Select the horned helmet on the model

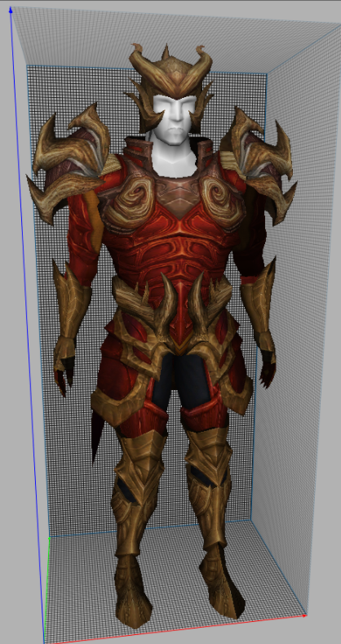click(x=170, y=78)
